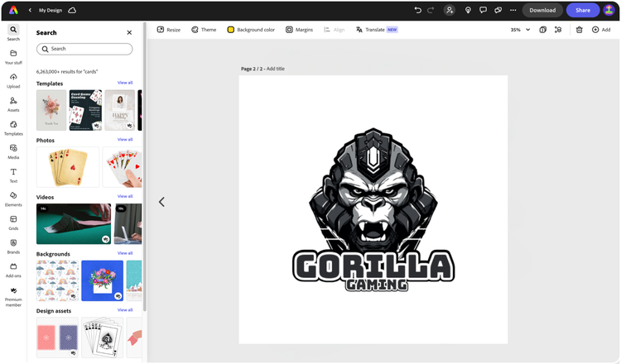Screen dimensions: 621x364
Task: Select the hand holding cards photo
Action: pyautogui.click(x=122, y=167)
